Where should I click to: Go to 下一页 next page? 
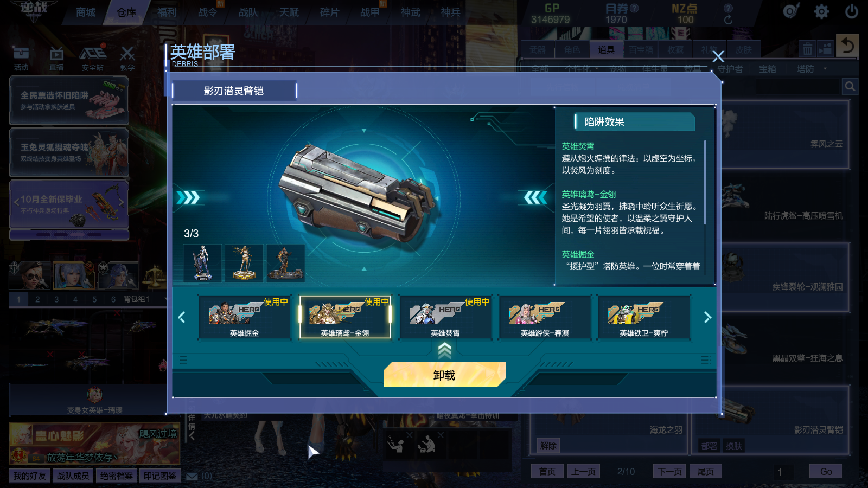[x=669, y=471]
